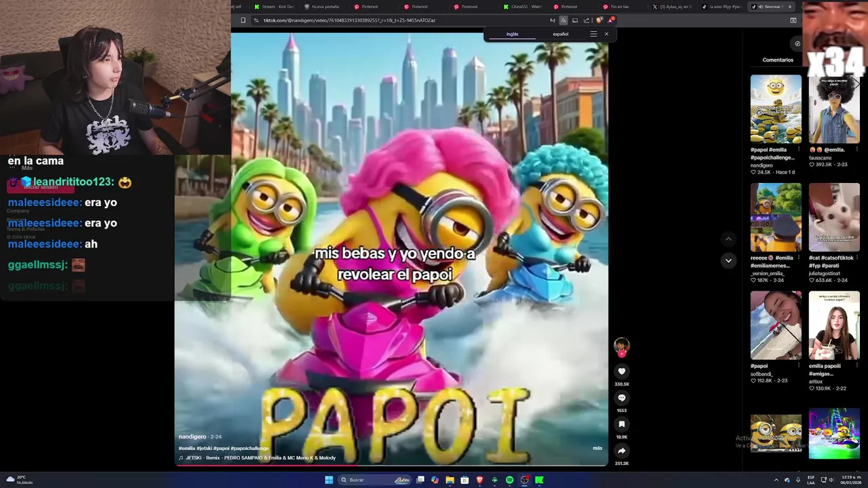The width and height of the screenshot is (868, 488).
Task: Open #papoichallenge minions thumbnail by nandigero
Action: [776, 108]
